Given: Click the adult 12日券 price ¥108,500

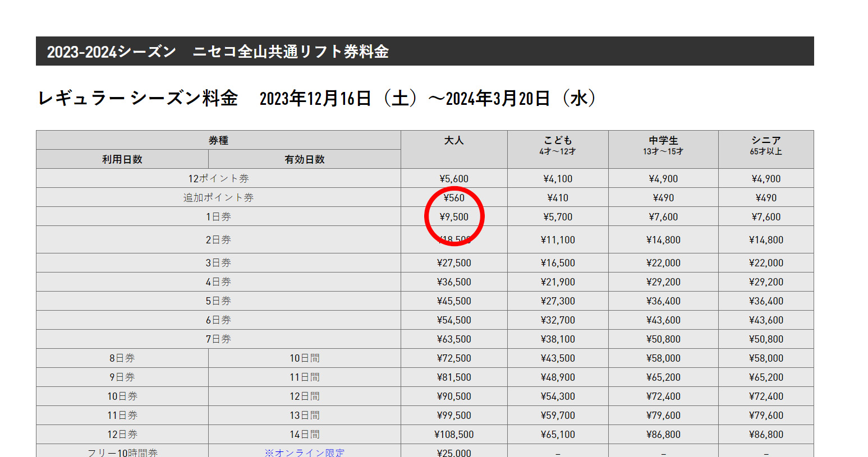Looking at the screenshot, I should 454,435.
